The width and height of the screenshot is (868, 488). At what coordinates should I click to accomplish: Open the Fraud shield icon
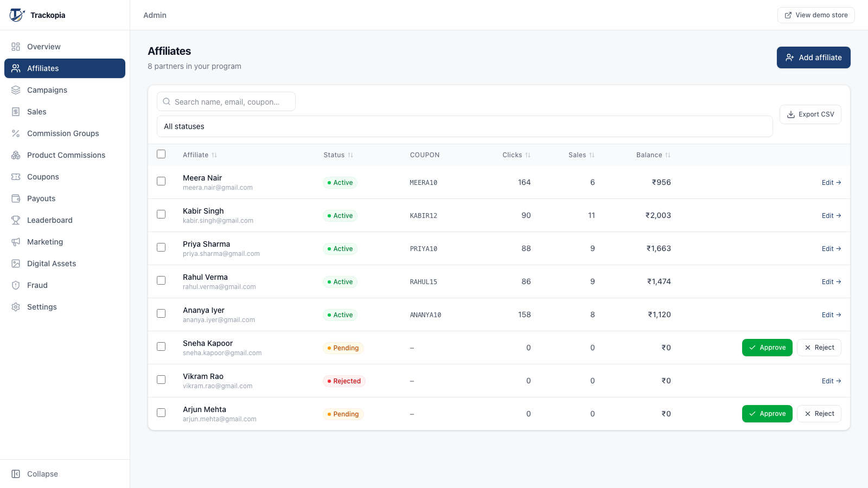16,285
